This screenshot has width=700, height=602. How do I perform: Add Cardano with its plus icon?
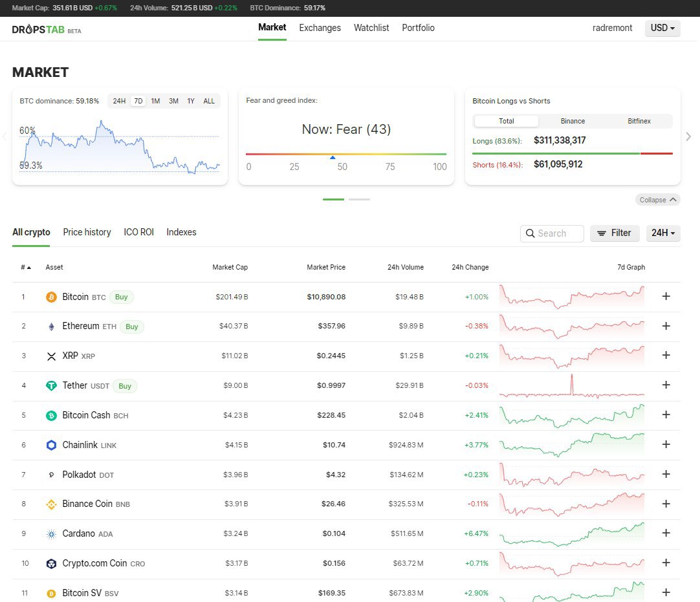tap(666, 533)
